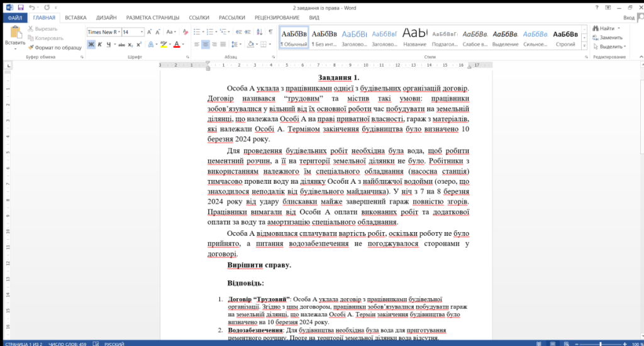
Task: Toggle bold formatting Ж
Action: tap(91, 45)
